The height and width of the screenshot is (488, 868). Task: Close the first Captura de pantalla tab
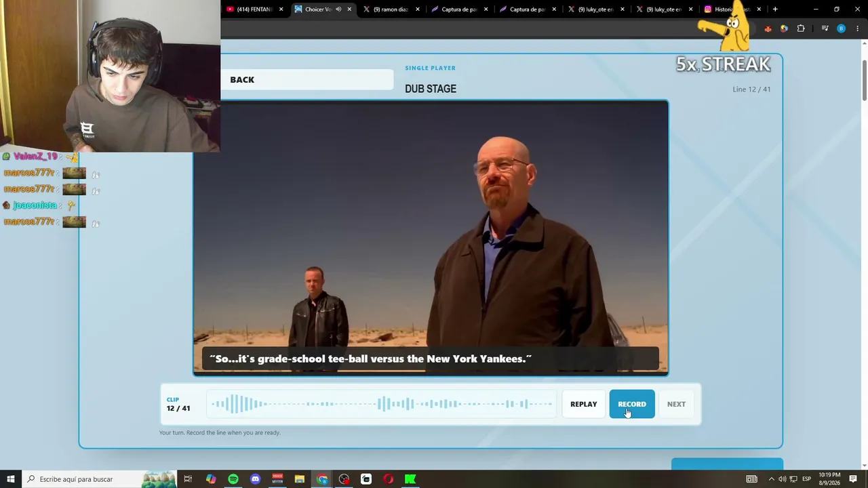click(486, 9)
